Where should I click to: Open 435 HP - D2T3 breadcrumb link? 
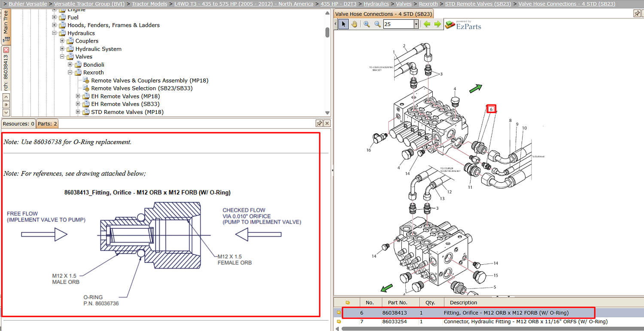(339, 4)
